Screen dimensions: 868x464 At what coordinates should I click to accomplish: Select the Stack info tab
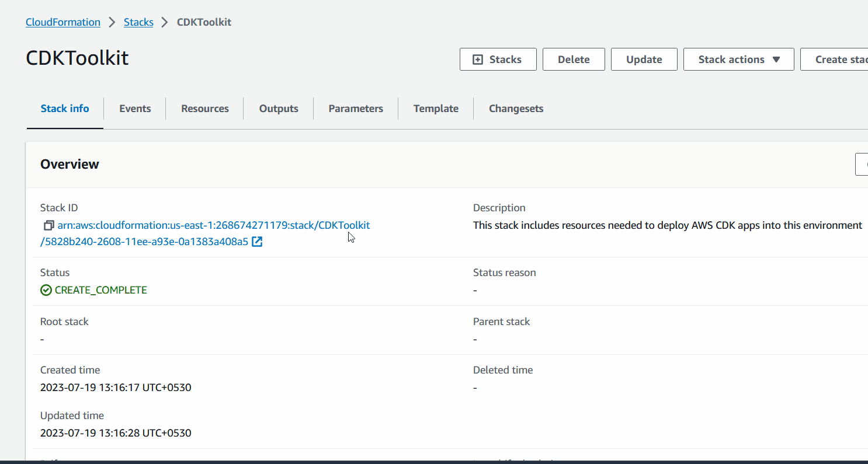pyautogui.click(x=65, y=108)
